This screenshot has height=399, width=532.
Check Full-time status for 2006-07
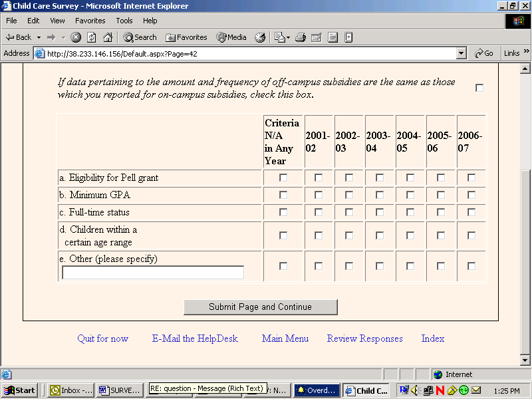[471, 212]
